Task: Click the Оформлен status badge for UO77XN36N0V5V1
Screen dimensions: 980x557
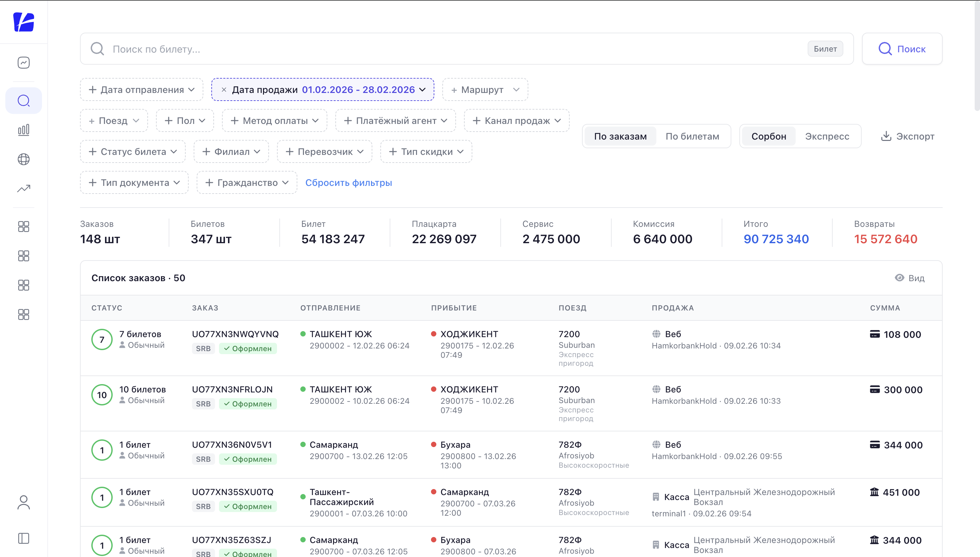Action: (248, 459)
